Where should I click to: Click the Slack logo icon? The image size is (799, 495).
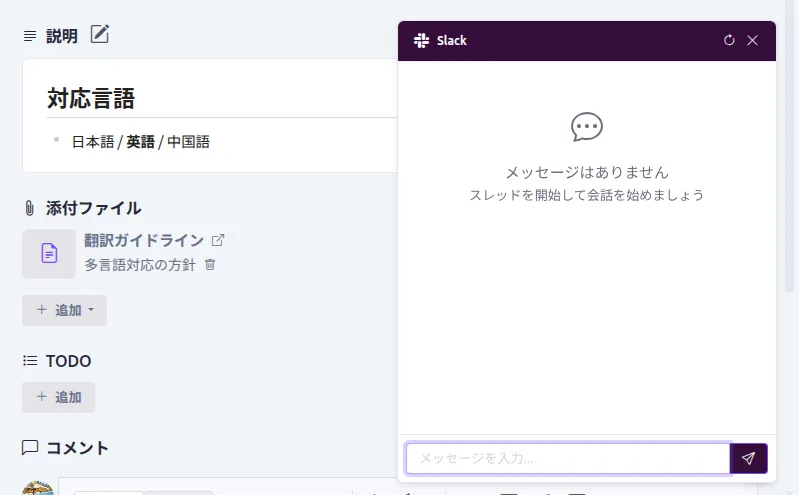click(x=421, y=40)
